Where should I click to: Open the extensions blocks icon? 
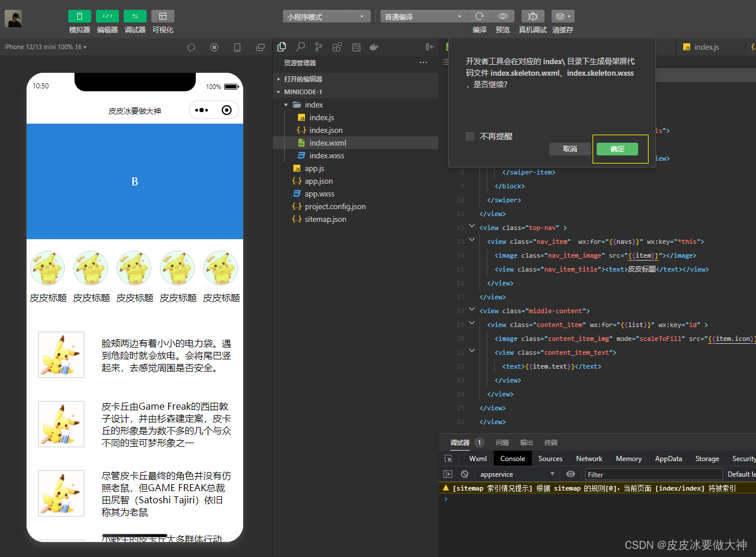(x=337, y=47)
